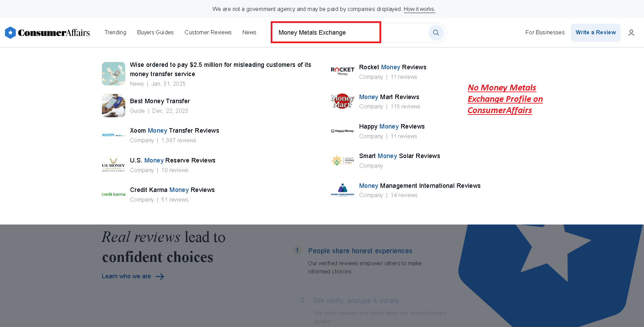The image size is (644, 327).
Task: Open the Trending menu
Action: click(115, 32)
